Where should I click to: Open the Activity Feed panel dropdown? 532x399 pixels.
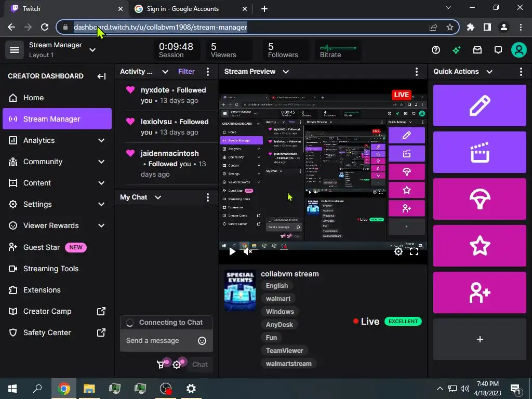(165, 72)
